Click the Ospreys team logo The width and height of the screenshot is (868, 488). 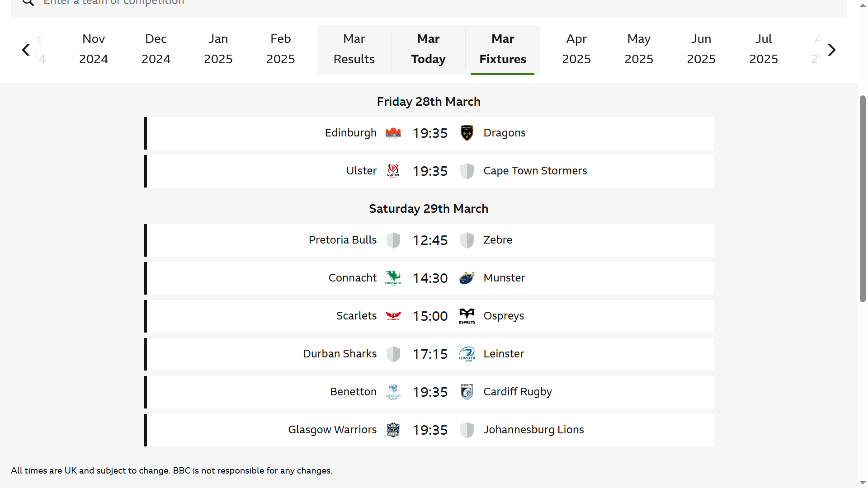[x=467, y=316]
